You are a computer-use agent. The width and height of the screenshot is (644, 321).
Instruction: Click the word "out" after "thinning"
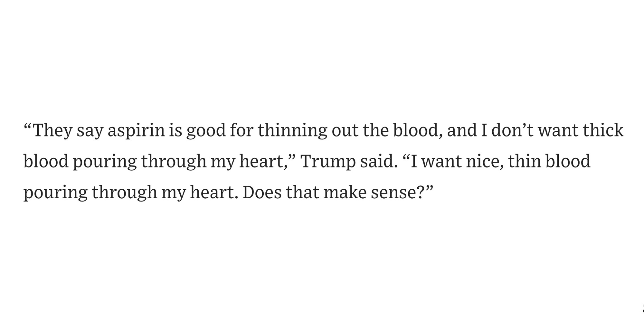coord(345,131)
